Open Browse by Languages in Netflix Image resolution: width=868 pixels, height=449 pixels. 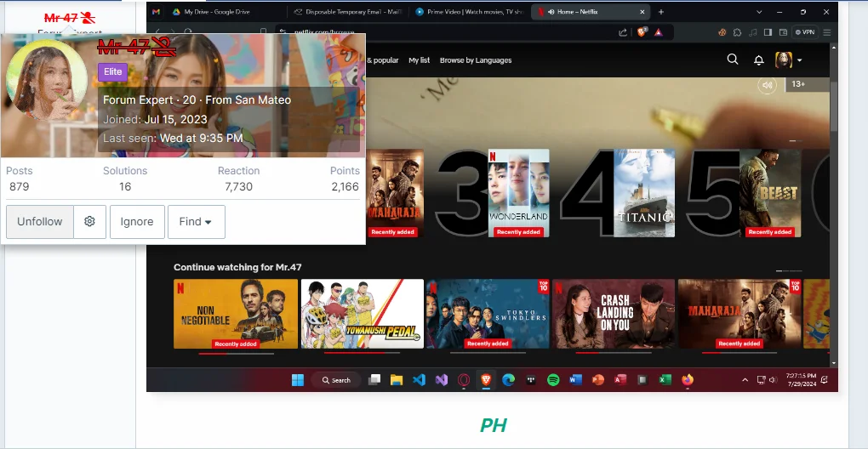476,60
